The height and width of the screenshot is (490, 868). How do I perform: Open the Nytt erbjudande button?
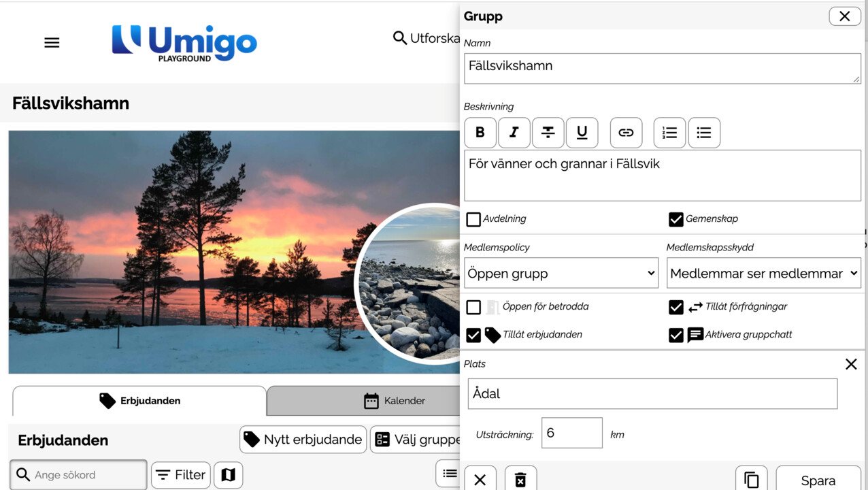pyautogui.click(x=303, y=439)
